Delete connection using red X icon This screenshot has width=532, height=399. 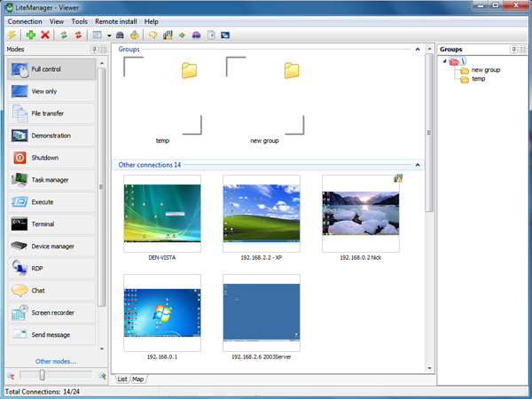[45, 35]
